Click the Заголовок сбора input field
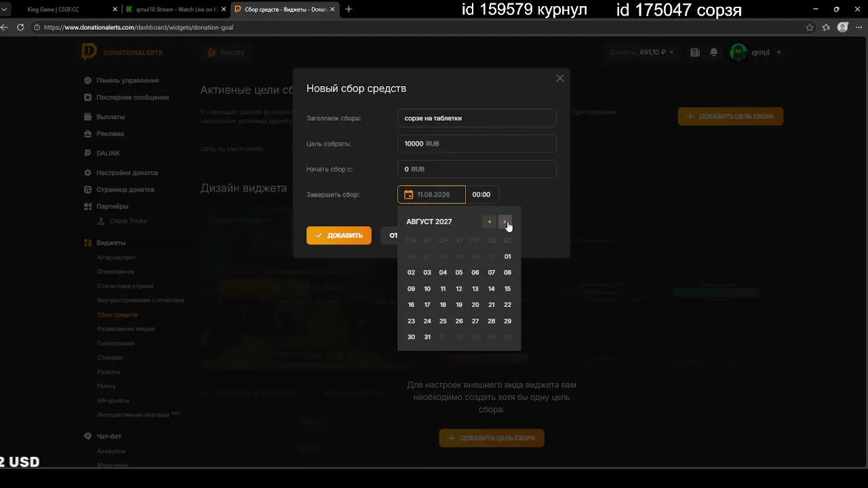Image resolution: width=868 pixels, height=488 pixels. tap(477, 118)
